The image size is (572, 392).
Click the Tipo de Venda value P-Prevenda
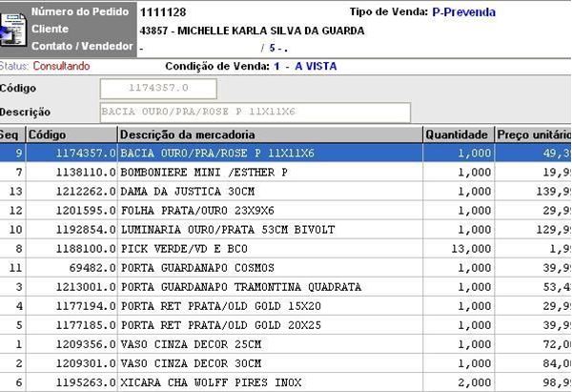(463, 12)
